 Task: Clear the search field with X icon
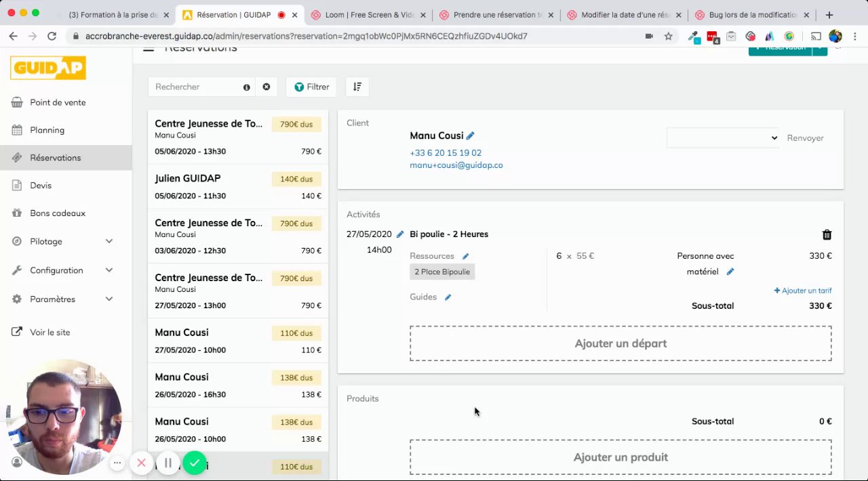[267, 87]
